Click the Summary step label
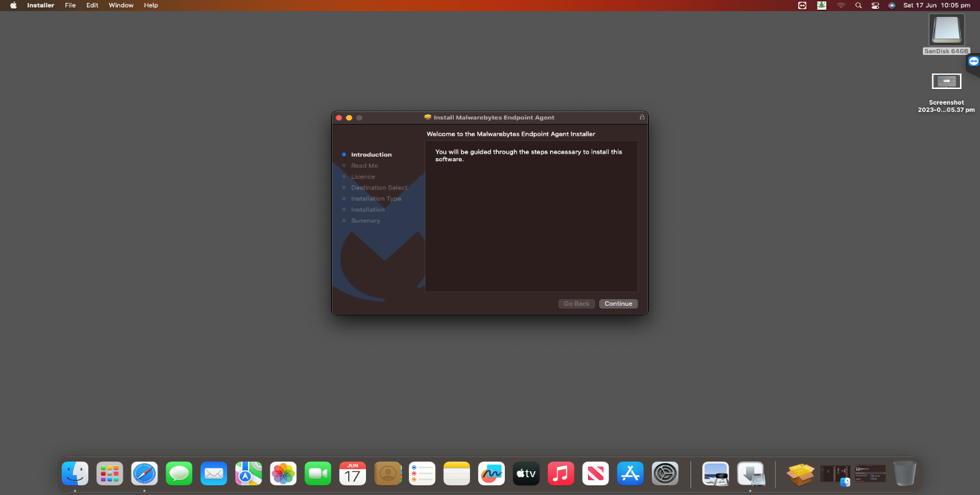 coord(365,220)
